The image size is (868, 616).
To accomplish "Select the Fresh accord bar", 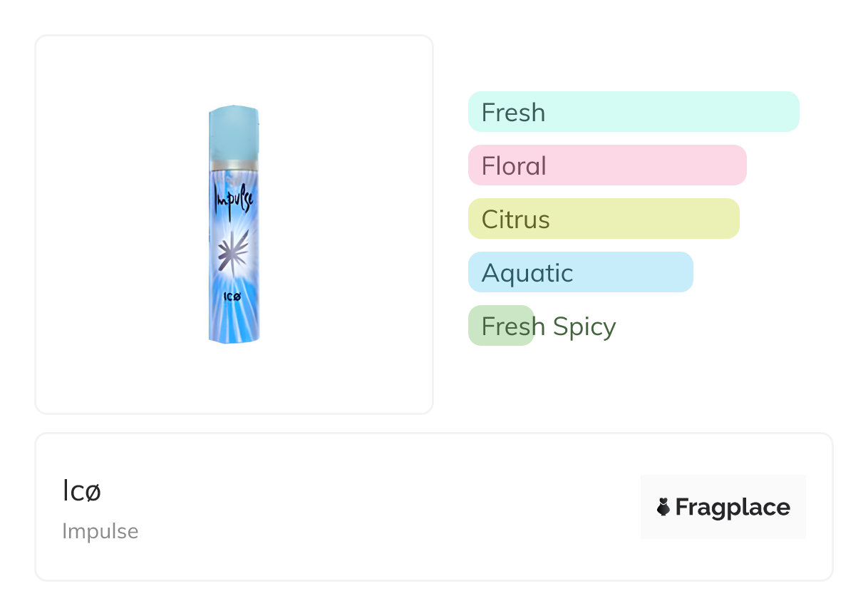I will pos(634,112).
